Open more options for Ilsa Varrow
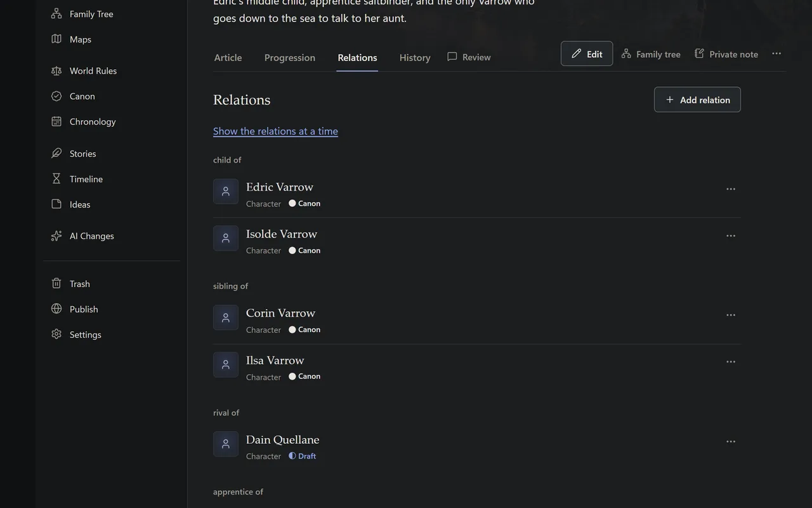 [731, 362]
